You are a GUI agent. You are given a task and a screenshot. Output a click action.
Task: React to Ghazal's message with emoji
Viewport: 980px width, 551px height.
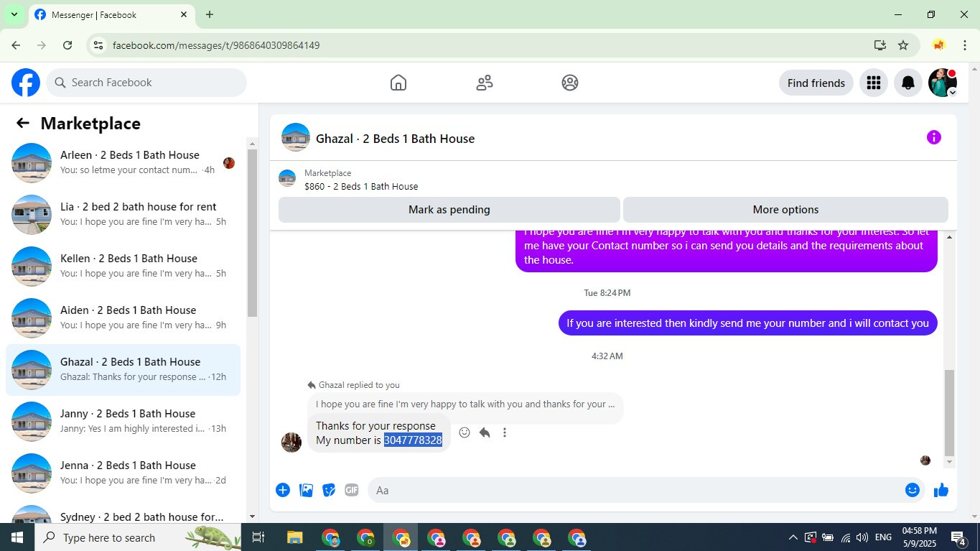465,432
